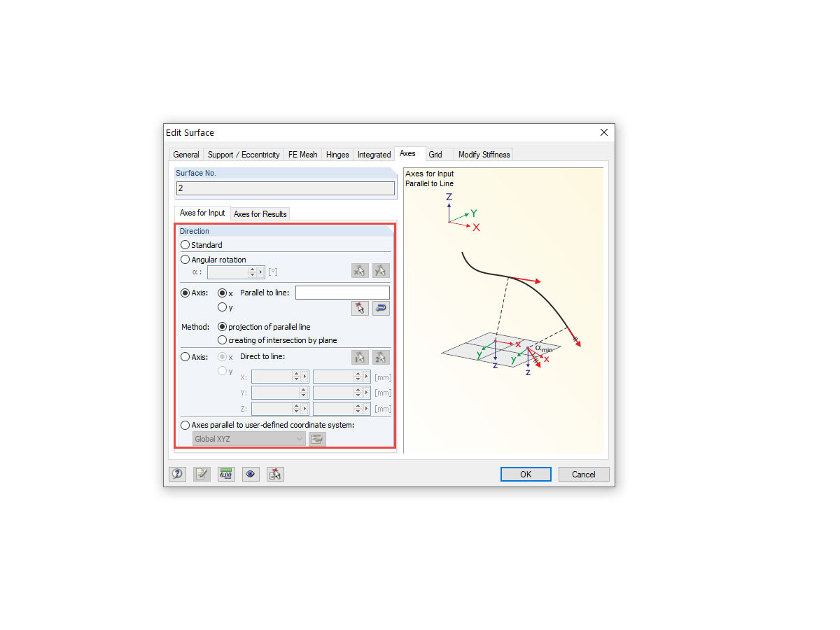Viewport: 840px width, 630px height.
Task: Click the first Z coordinate input field
Action: click(272, 409)
